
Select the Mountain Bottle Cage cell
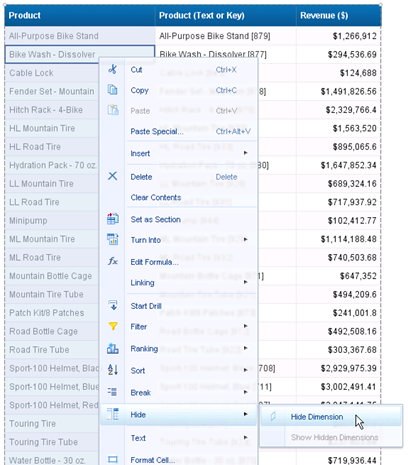52,276
